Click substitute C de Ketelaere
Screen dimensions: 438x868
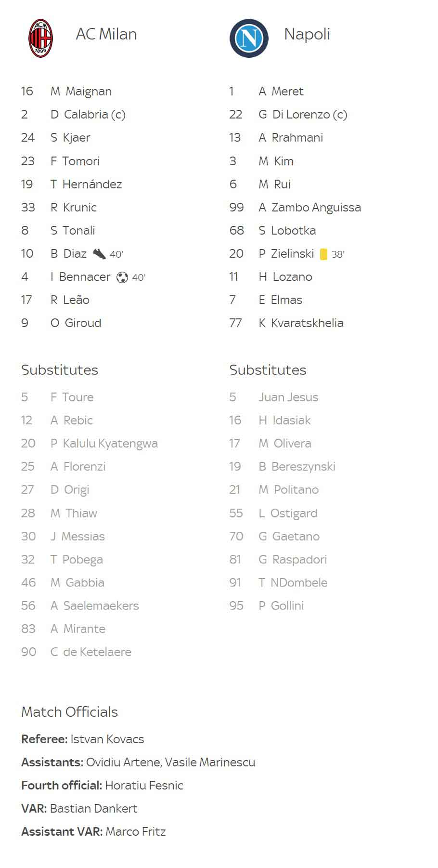click(x=90, y=652)
